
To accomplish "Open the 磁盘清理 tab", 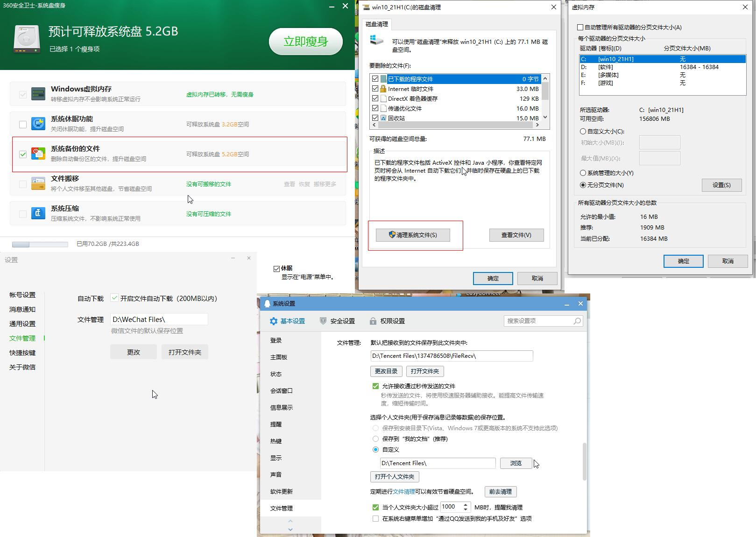I will tap(376, 24).
